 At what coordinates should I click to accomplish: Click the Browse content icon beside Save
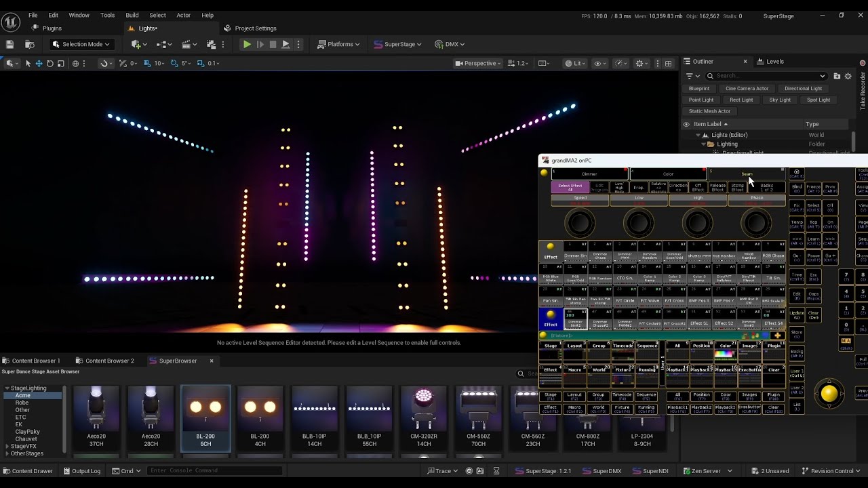pos(30,44)
